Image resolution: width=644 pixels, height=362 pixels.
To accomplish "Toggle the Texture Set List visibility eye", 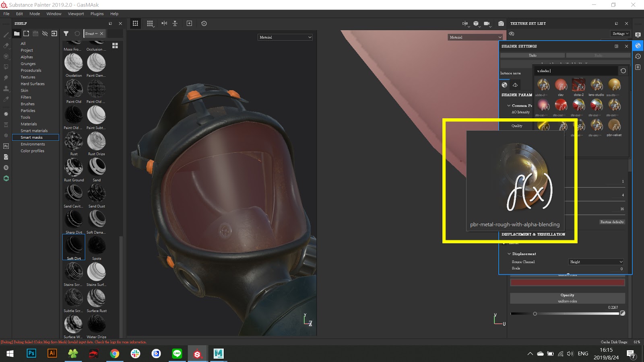I will (x=512, y=34).
